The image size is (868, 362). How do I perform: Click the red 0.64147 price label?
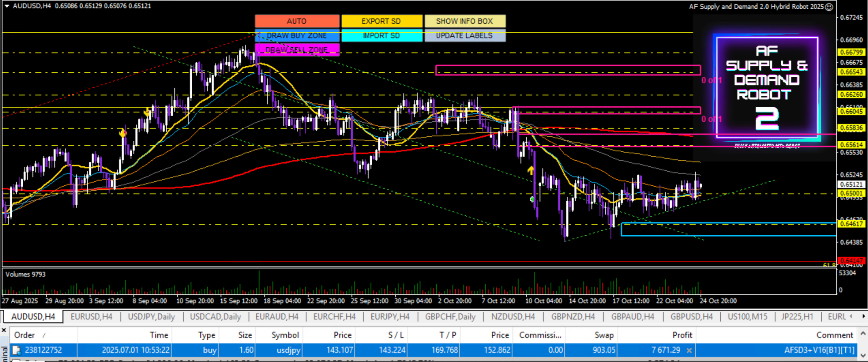pos(851,261)
